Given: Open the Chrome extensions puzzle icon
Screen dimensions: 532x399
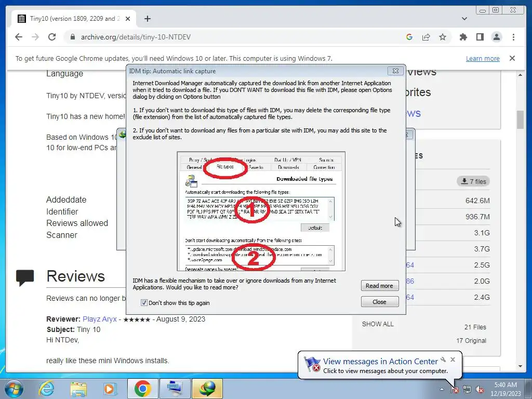Looking at the screenshot, I should coord(463,37).
